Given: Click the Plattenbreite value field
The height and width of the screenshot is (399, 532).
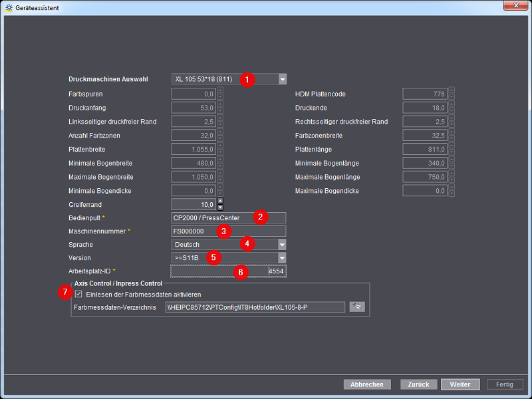Looking at the screenshot, I should click(193, 149).
